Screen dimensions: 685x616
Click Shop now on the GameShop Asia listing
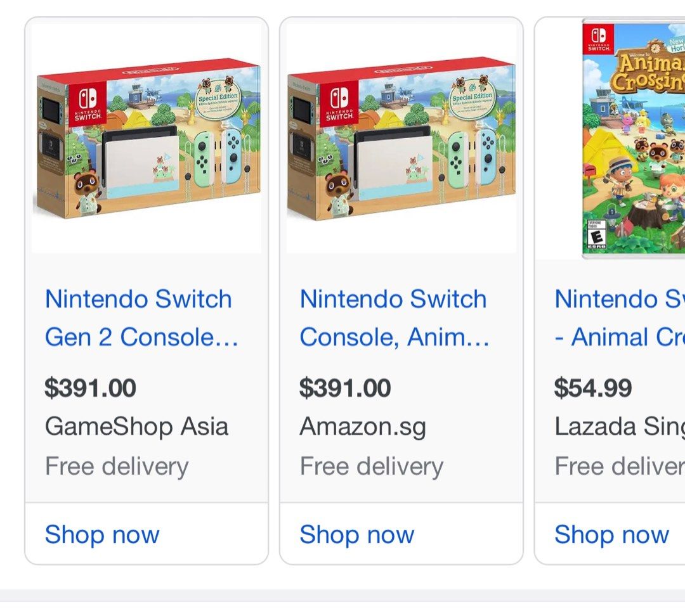tap(102, 534)
